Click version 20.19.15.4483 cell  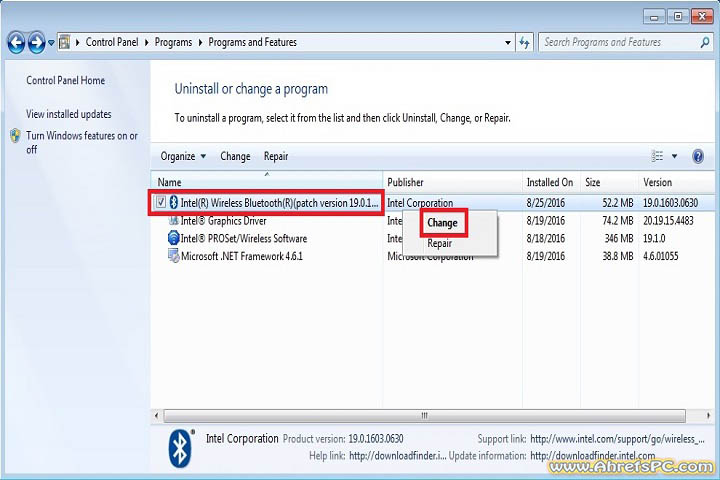click(x=668, y=220)
